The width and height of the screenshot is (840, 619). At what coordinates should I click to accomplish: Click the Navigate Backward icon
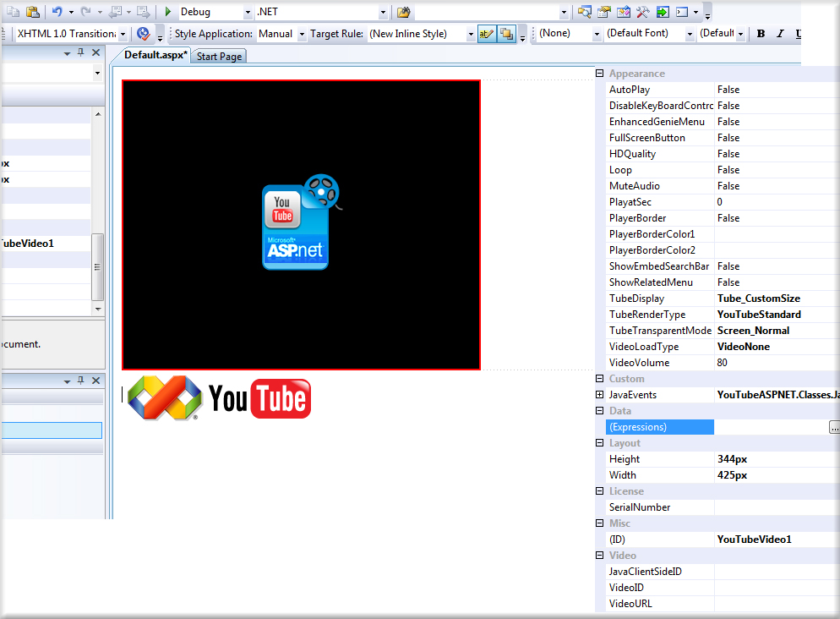click(x=115, y=11)
